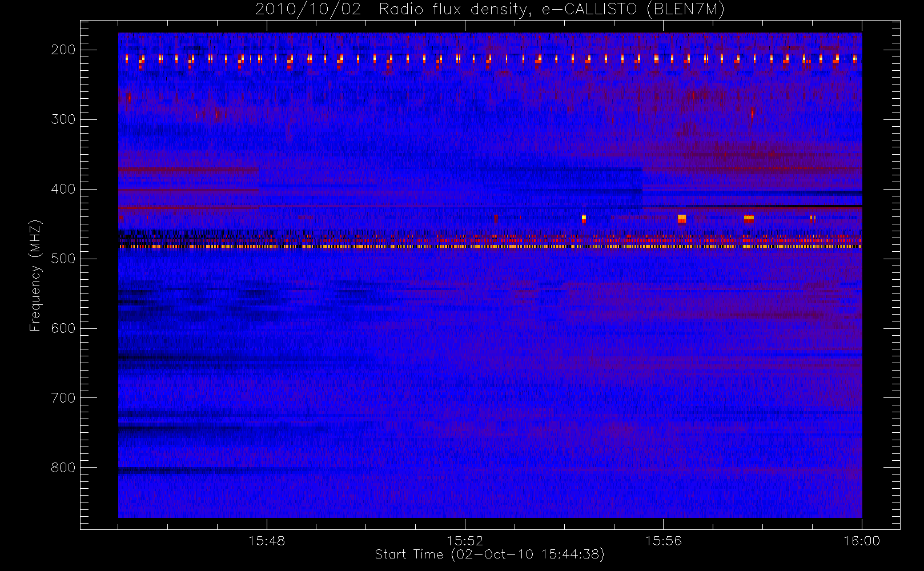This screenshot has width=924, height=571.
Task: Click the 600 frequency tick label
Action: point(63,328)
